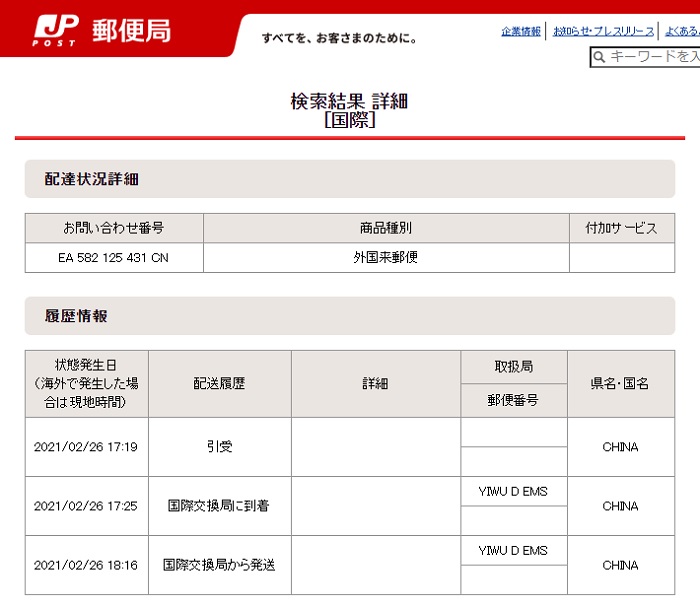Screen dimensions: 700x606
Task: Click the date 2021/02/26 17:25
Action: (86, 506)
